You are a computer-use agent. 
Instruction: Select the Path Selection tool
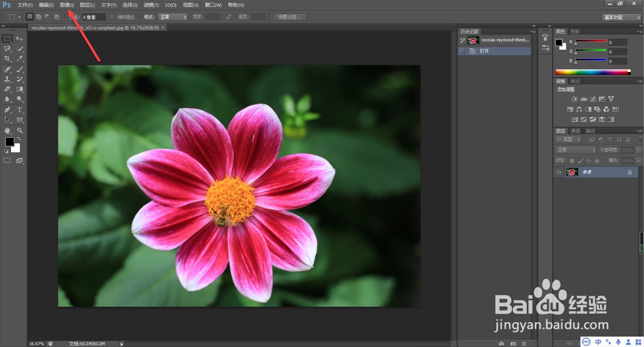click(7, 120)
